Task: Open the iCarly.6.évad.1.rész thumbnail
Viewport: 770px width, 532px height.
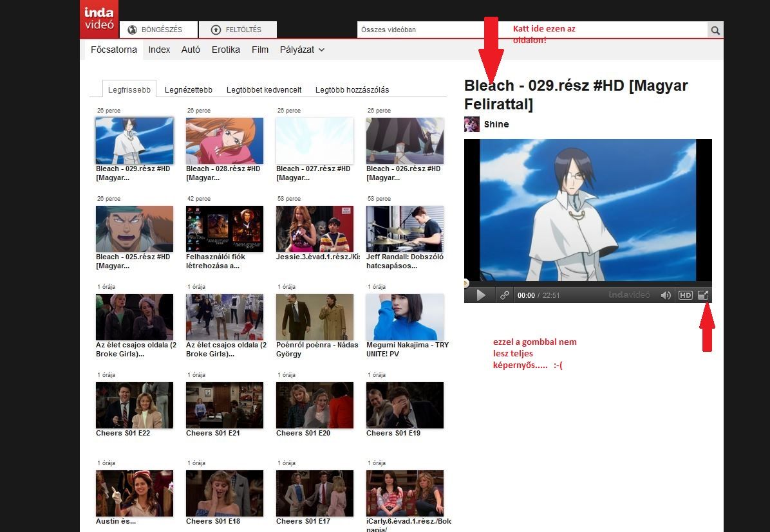Action: point(405,493)
